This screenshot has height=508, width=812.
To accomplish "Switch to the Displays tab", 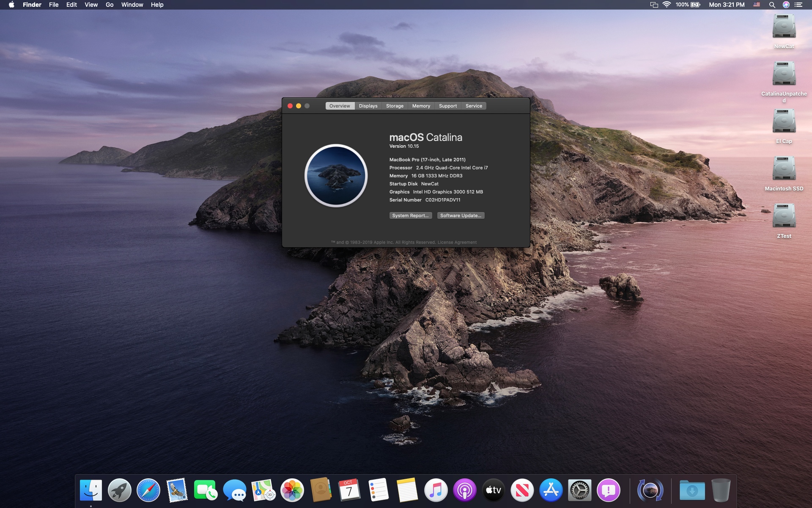I will (x=368, y=106).
